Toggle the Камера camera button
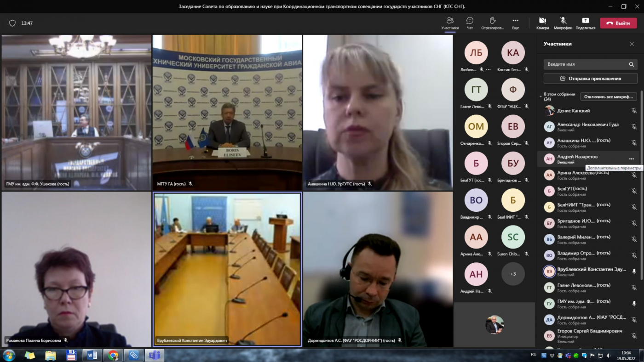This screenshot has width=644, height=362. pos(542,20)
